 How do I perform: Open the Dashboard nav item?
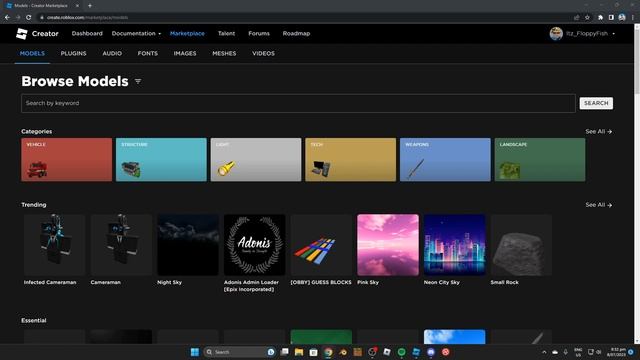point(87,33)
